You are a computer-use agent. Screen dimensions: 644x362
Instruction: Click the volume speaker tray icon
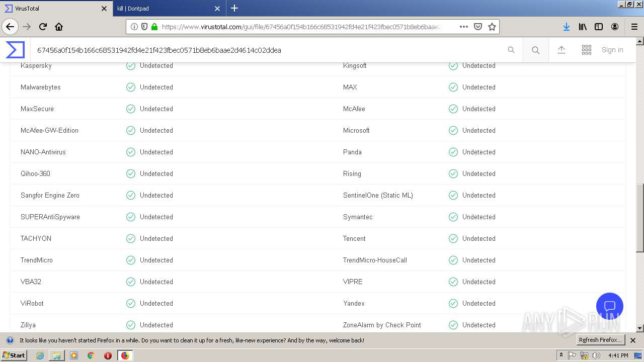click(596, 355)
